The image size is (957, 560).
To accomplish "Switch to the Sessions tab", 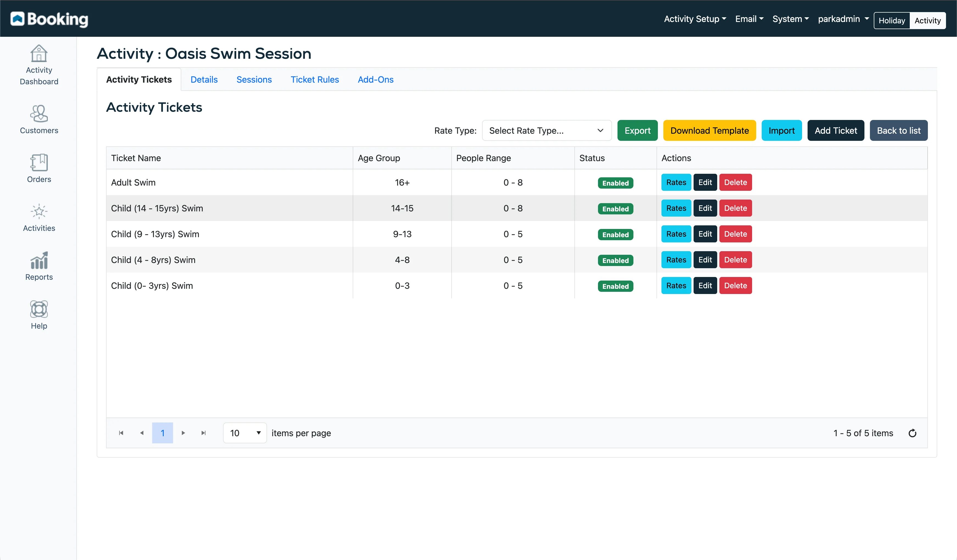I will [x=254, y=80].
